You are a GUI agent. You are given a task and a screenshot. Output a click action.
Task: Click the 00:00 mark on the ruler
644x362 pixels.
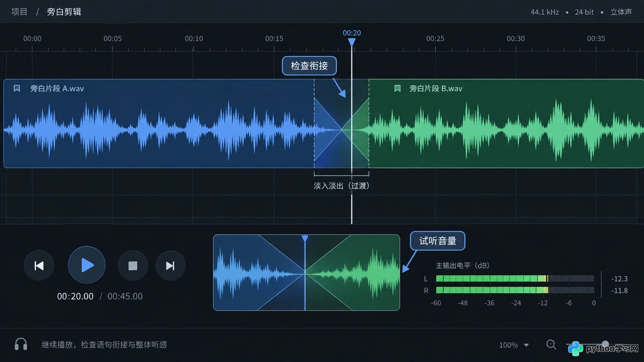32,39
